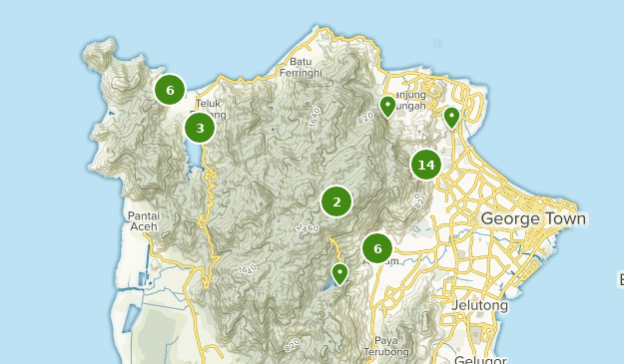Select the trail pin beside the reservoir lake
624x364 pixels.
[x=339, y=274]
